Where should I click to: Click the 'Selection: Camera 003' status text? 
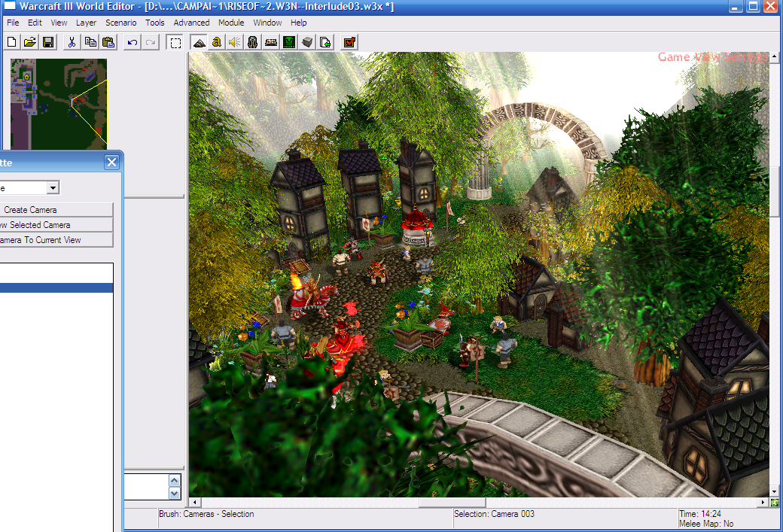pos(494,514)
